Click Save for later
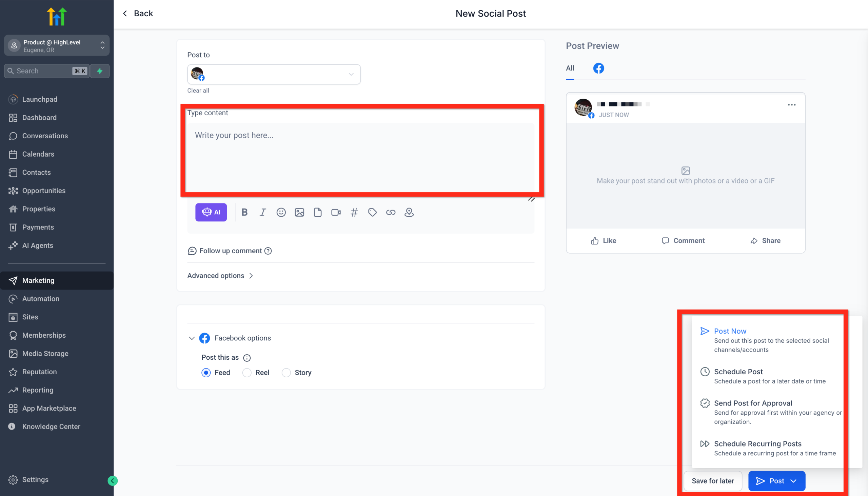Screen dimensions: 868x496 click(713, 481)
